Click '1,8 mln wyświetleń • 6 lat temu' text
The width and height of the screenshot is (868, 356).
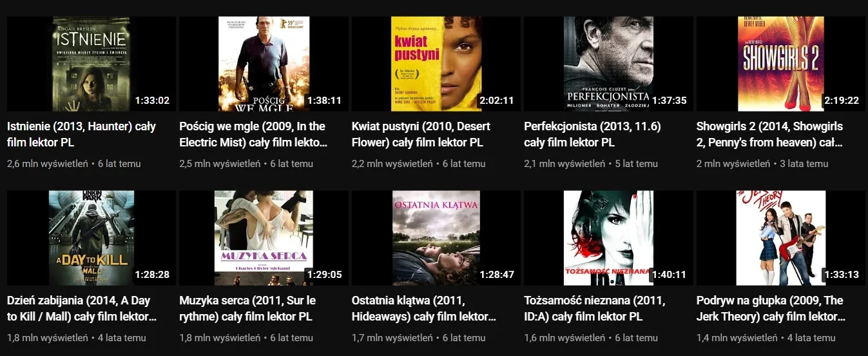(246, 338)
